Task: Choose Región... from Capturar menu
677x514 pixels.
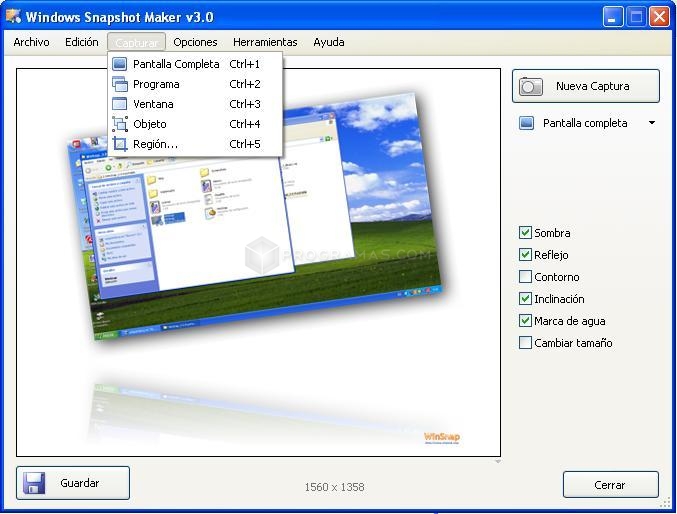Action: pyautogui.click(x=195, y=144)
